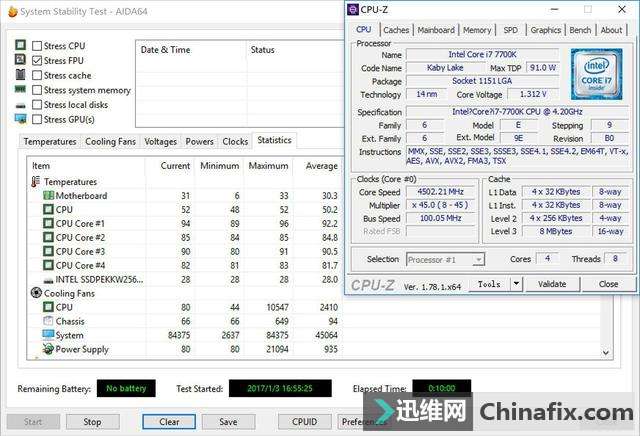Click the Stress local disks drive icon
The image size is (640, 436).
(20, 106)
